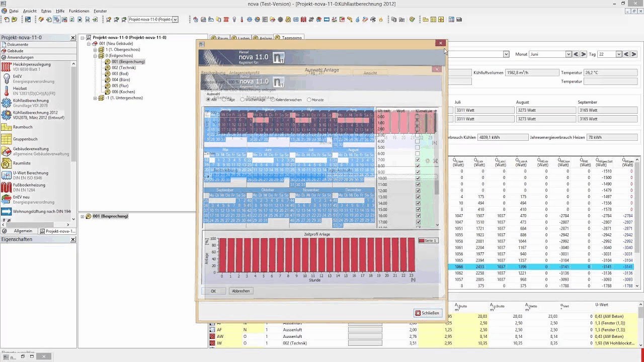Click the Kühlluftvolumen 1562,8 m³/h field
This screenshot has height=362, width=644.
[533, 72]
